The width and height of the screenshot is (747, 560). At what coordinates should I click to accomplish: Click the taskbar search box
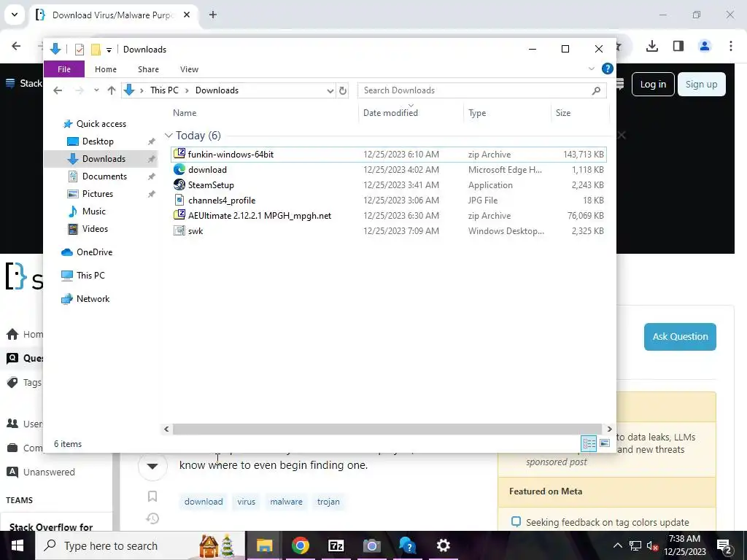[x=141, y=545]
